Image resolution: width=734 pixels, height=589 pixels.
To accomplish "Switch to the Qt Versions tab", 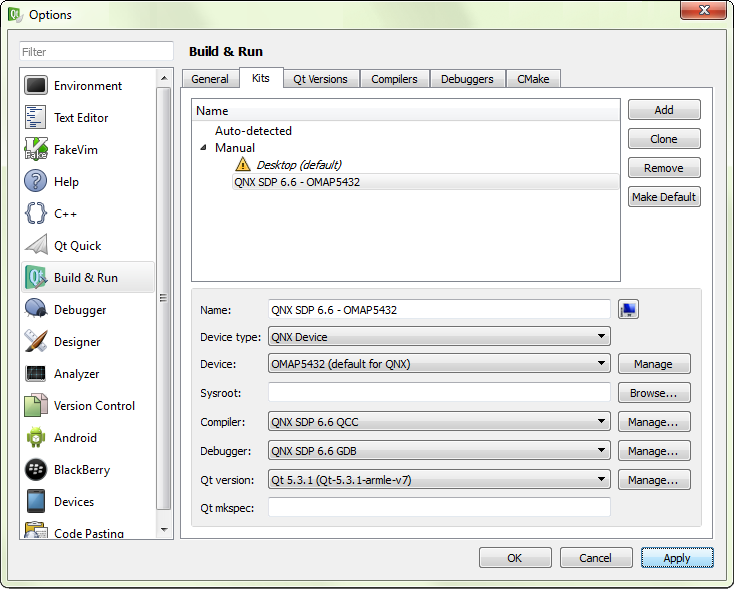I will click(x=320, y=79).
